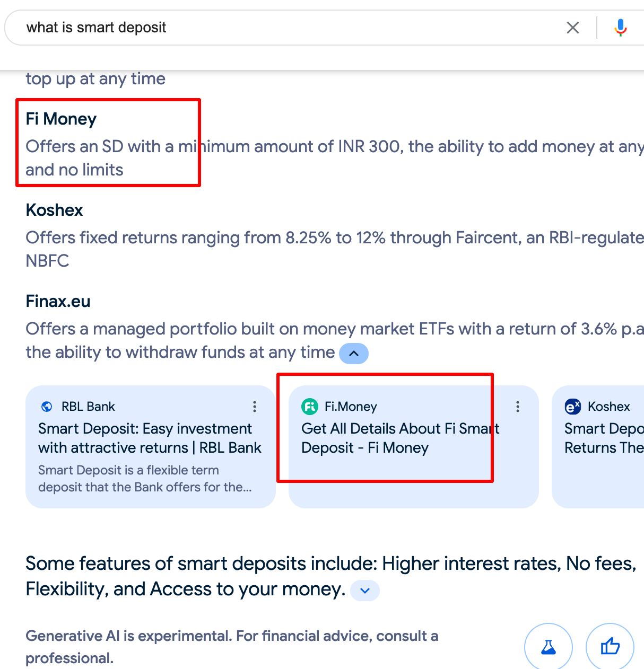Open the RBL Bank card options menu
The width and height of the screenshot is (644, 669).
[255, 407]
